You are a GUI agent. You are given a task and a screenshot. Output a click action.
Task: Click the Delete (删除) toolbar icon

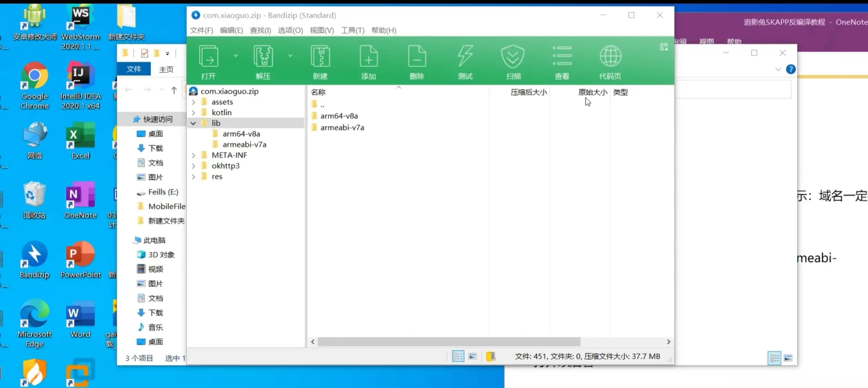(417, 62)
